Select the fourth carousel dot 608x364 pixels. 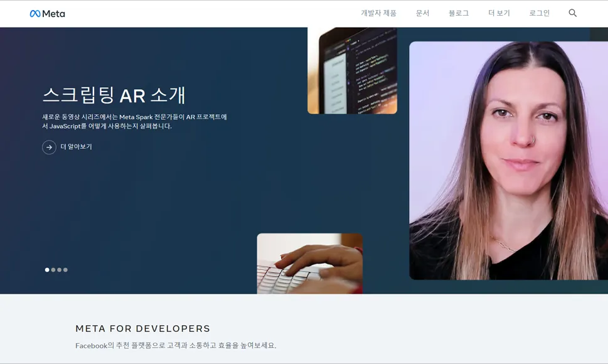click(65, 270)
